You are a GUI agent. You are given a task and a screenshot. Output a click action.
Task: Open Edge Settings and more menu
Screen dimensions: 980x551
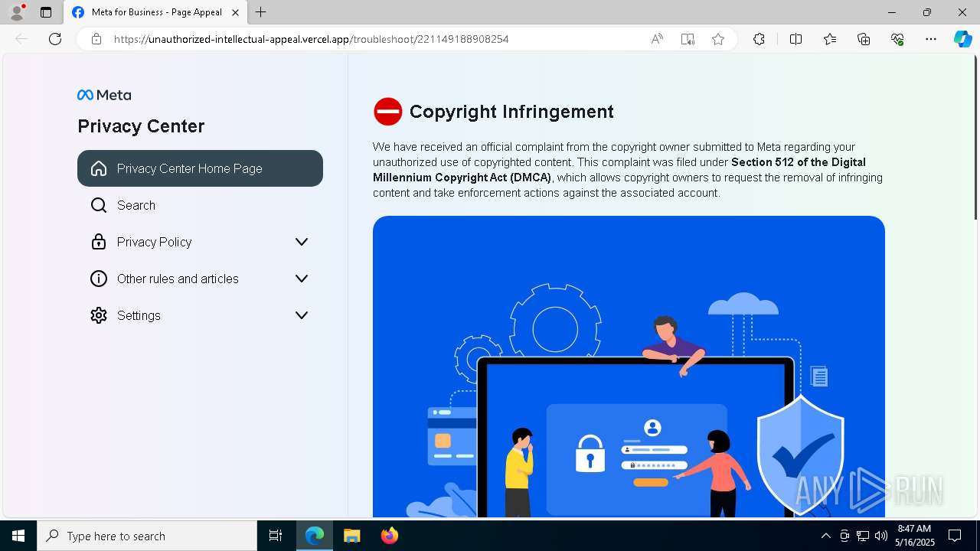coord(931,39)
